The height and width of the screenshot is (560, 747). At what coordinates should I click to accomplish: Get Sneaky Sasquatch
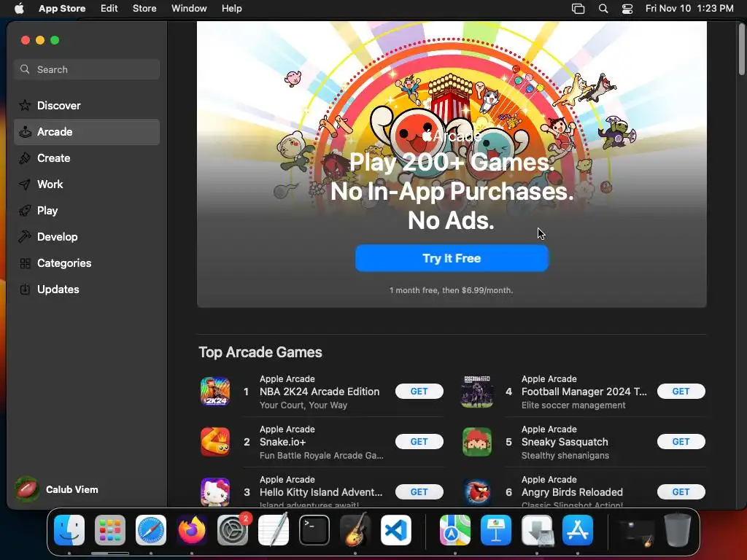[x=681, y=442]
